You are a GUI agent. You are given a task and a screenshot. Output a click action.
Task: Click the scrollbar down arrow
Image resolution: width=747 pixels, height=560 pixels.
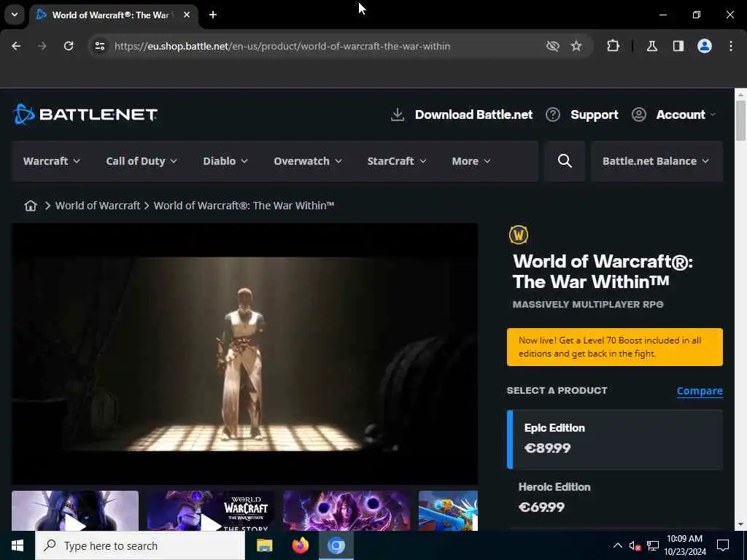pos(740,525)
